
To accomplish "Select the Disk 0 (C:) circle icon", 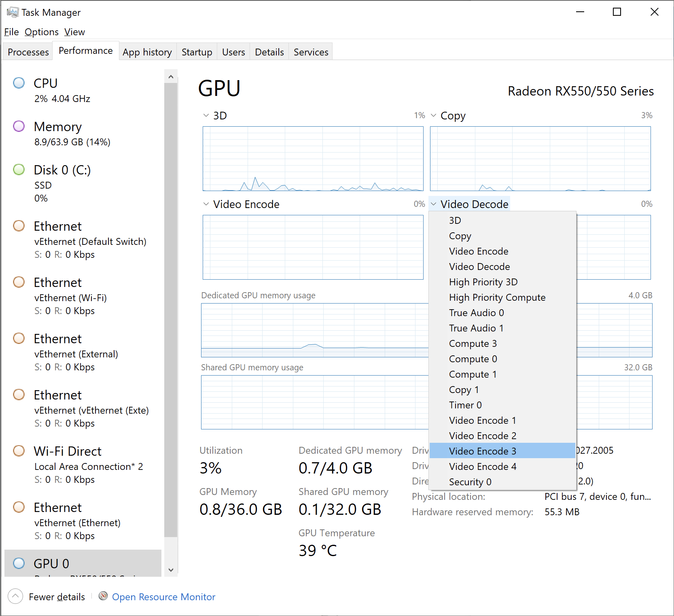I will click(19, 170).
